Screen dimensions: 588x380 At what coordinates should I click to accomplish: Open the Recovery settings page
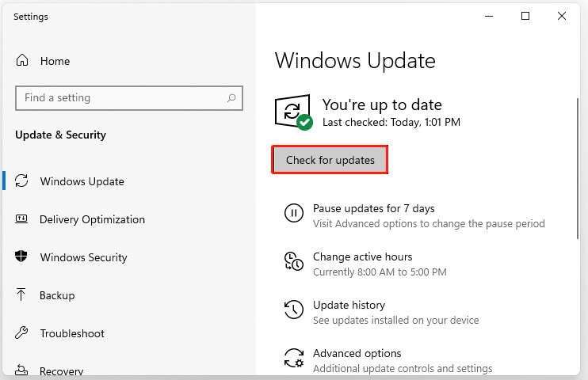click(62, 370)
